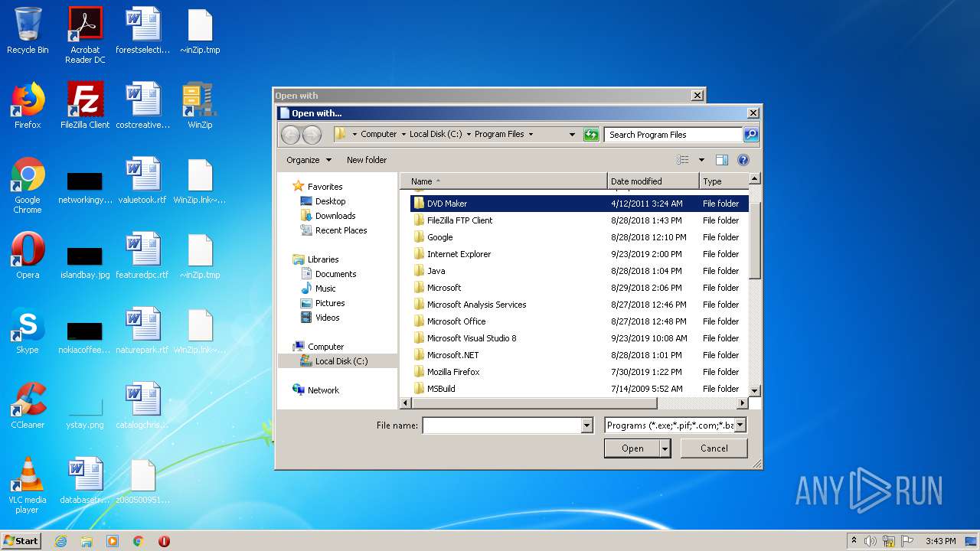The height and width of the screenshot is (551, 980).
Task: Click Opera icon in taskbar
Action: tap(164, 541)
